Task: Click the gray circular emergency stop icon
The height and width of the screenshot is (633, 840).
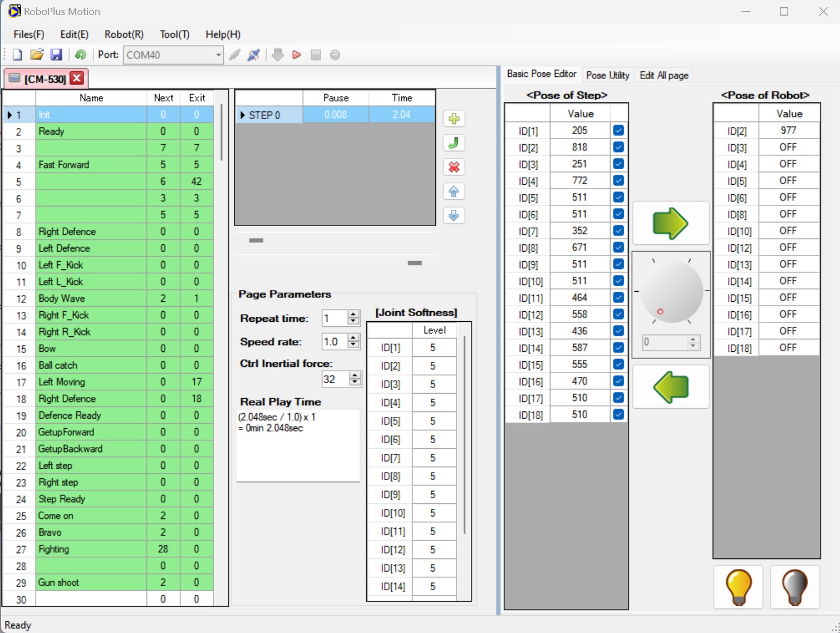Action: tap(335, 55)
